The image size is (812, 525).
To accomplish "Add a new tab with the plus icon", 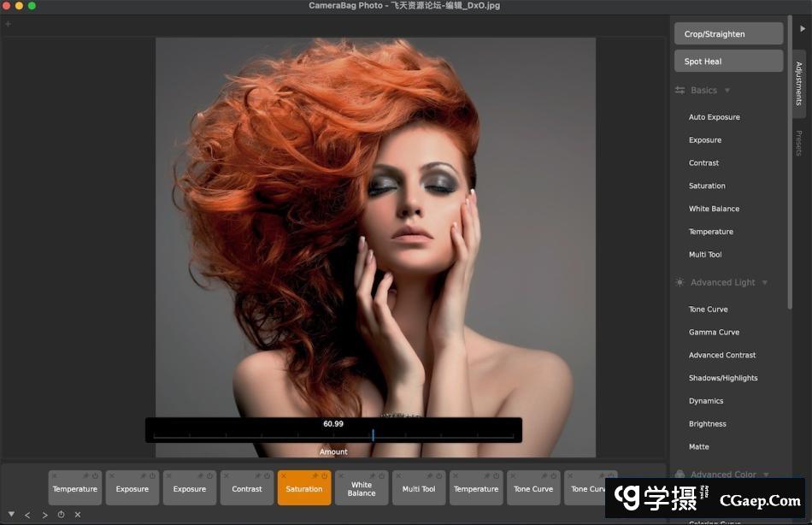I will [9, 24].
